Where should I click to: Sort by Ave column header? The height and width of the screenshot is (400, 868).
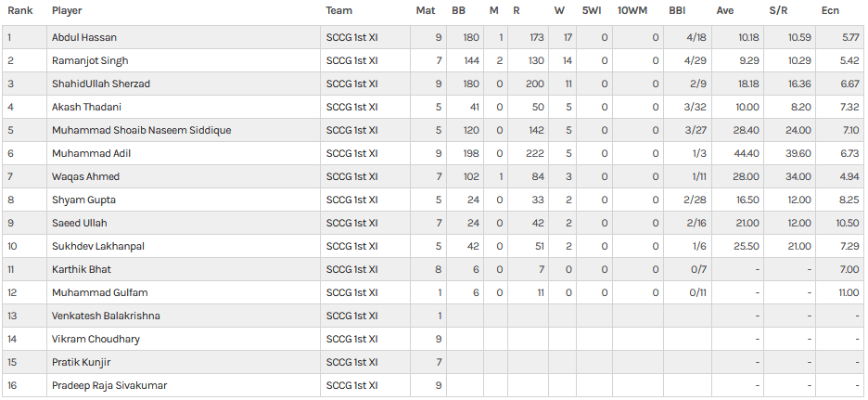(x=725, y=10)
